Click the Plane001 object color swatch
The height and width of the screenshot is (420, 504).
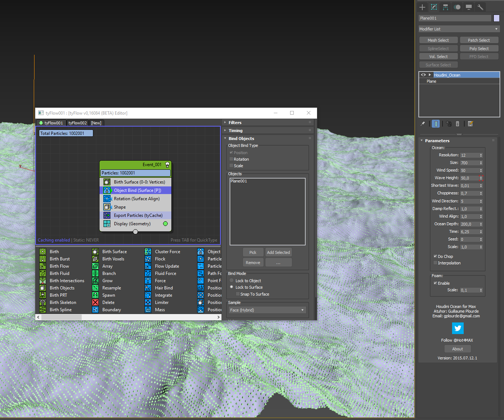tap(496, 18)
